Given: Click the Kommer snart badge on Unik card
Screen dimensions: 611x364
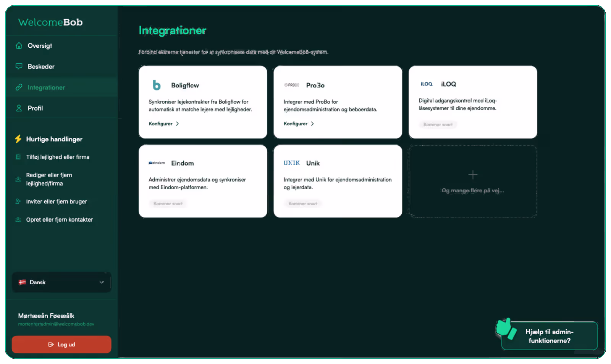Looking at the screenshot, I should [303, 203].
